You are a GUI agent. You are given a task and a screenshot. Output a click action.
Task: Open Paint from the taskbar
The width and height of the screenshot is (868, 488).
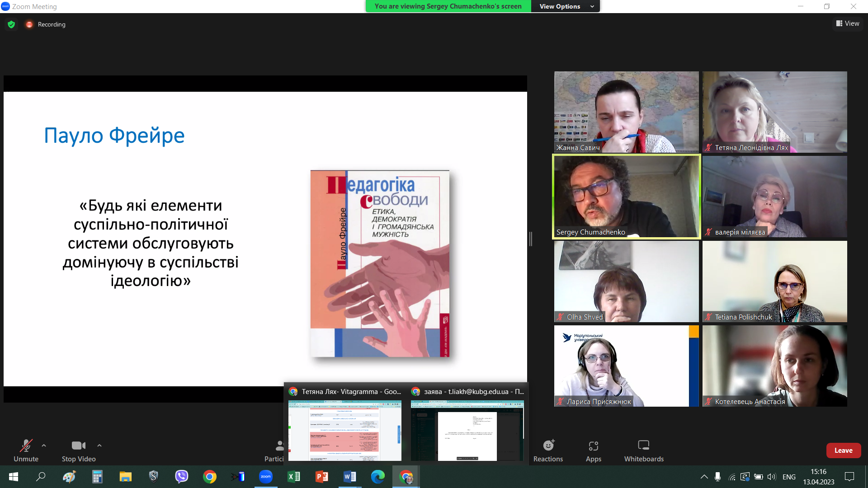[x=69, y=477]
